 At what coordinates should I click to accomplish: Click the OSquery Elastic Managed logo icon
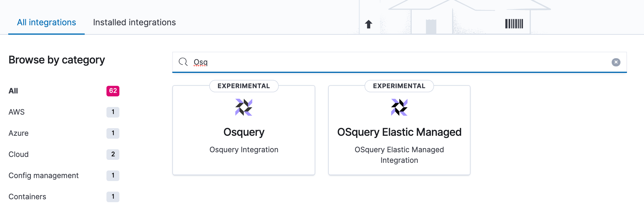399,107
